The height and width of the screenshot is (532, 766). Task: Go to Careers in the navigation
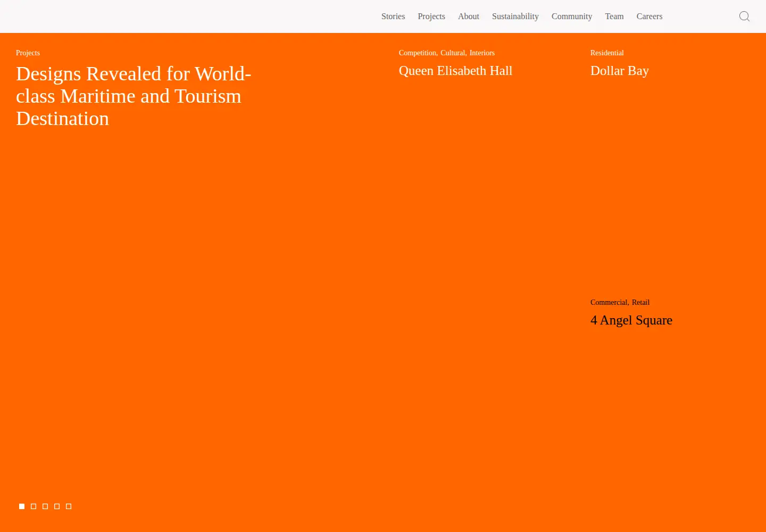pos(650,16)
